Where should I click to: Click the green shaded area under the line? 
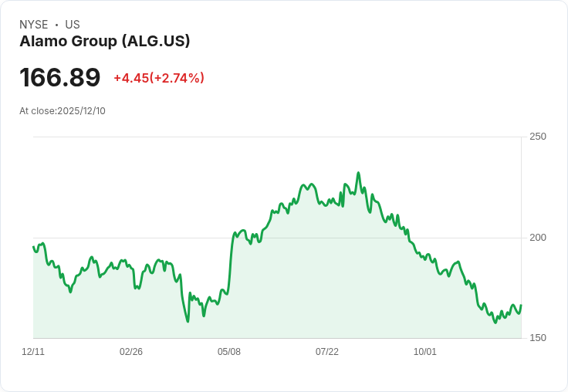309,293
